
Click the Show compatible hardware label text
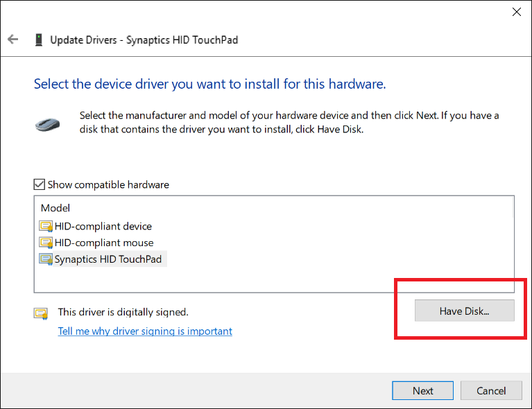[108, 184]
